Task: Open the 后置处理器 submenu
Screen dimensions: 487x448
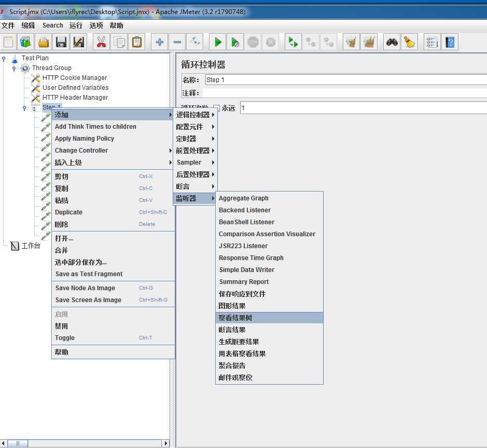Action: [195, 174]
